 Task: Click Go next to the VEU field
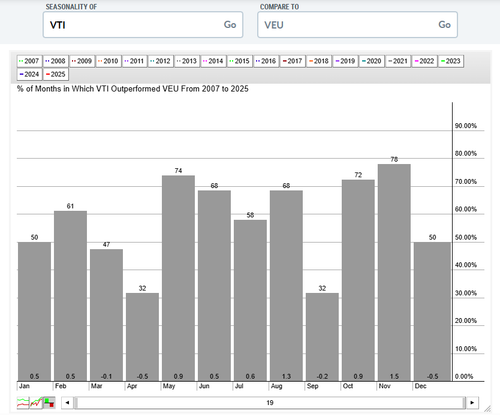point(444,25)
